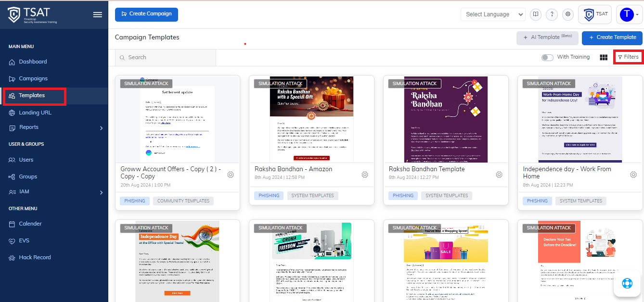Open the Raksha Bandhan Amazon gift template preview
This screenshot has width=644, height=302.
click(311, 119)
